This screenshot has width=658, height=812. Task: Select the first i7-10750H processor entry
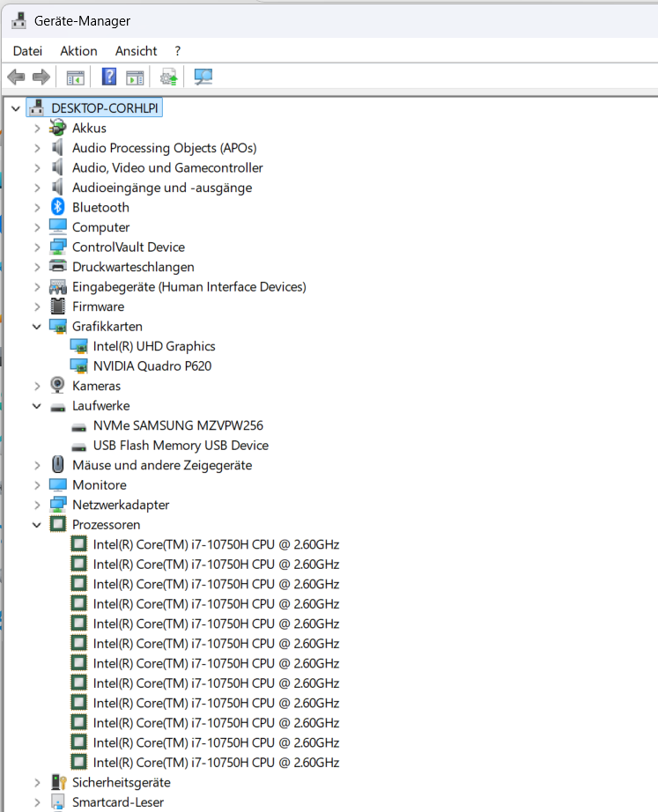click(216, 544)
